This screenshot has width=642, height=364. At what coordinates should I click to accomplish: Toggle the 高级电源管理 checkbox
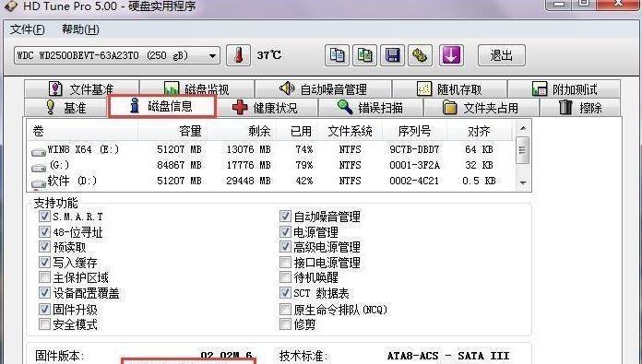tap(285, 247)
